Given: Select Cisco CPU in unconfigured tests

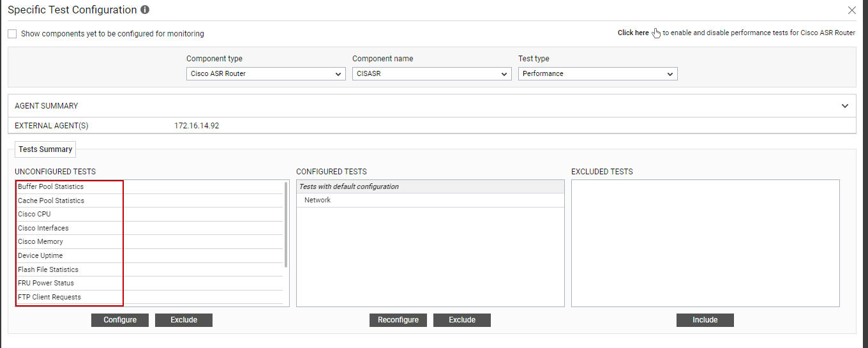Looking at the screenshot, I should point(150,215).
